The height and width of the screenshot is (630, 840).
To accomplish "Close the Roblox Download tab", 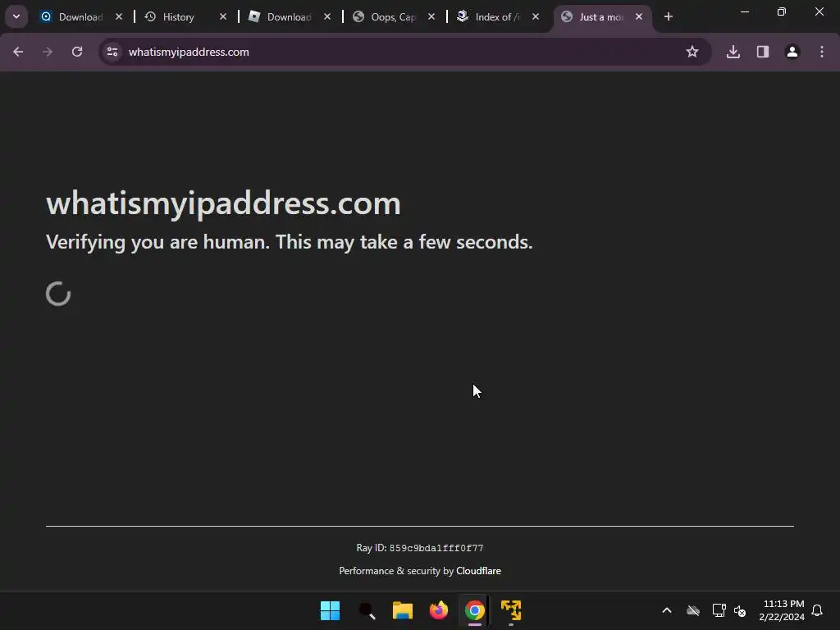I will click(327, 16).
